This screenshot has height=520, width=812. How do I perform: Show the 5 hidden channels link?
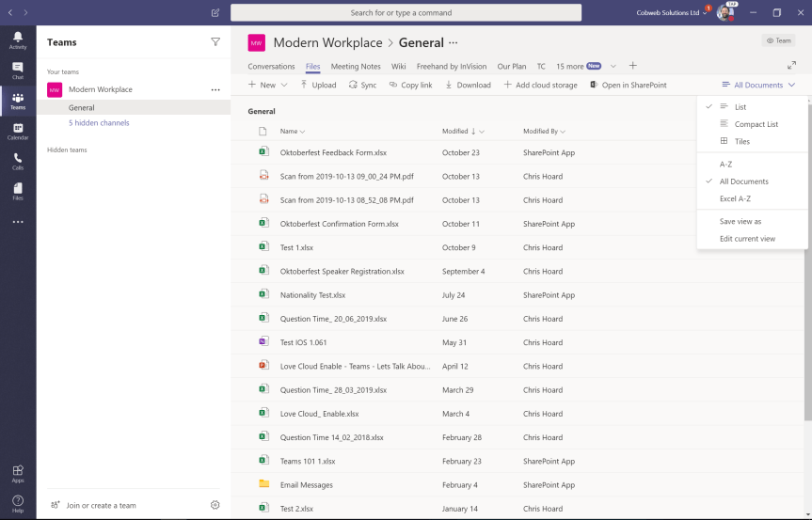(99, 123)
